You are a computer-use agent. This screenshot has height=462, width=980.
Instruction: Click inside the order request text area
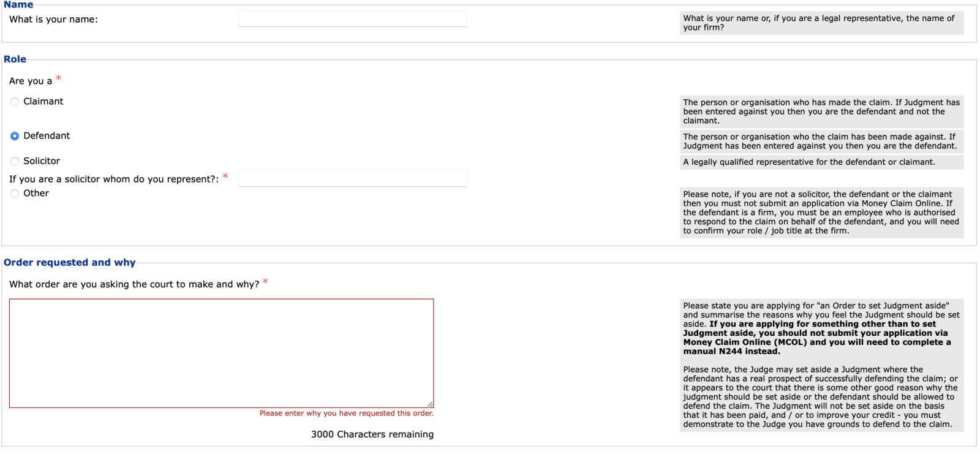tap(221, 353)
